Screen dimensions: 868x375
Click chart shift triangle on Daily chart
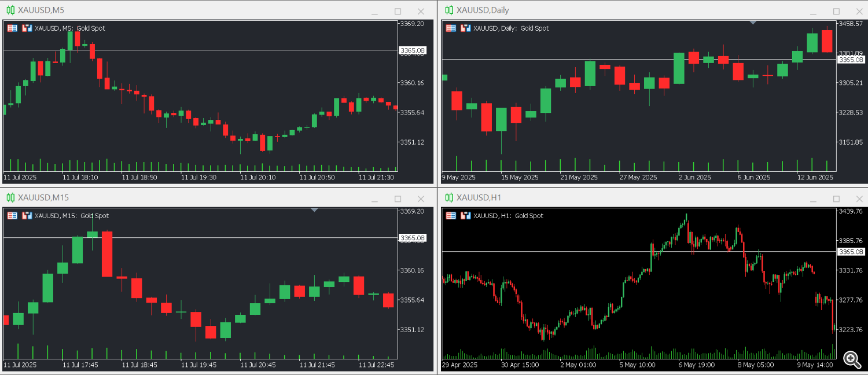tap(753, 23)
